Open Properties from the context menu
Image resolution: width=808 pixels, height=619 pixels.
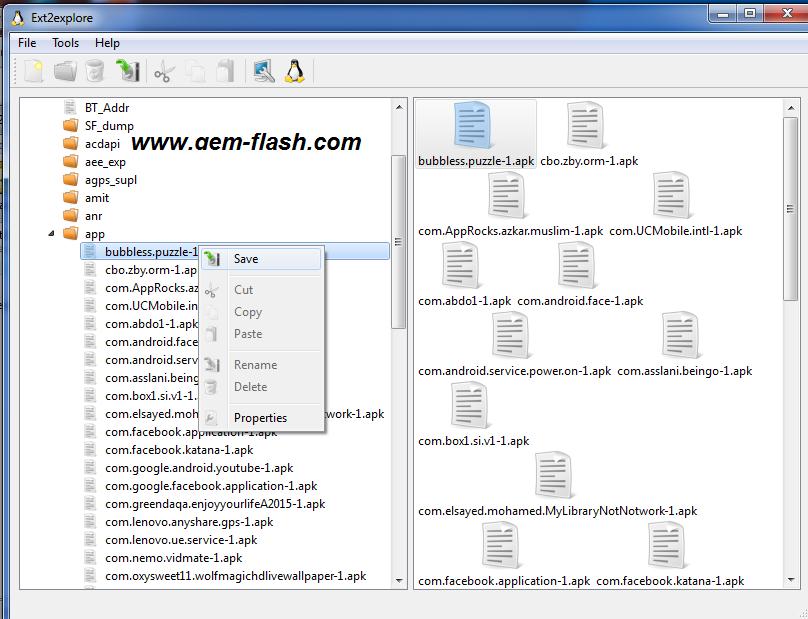coord(262,418)
